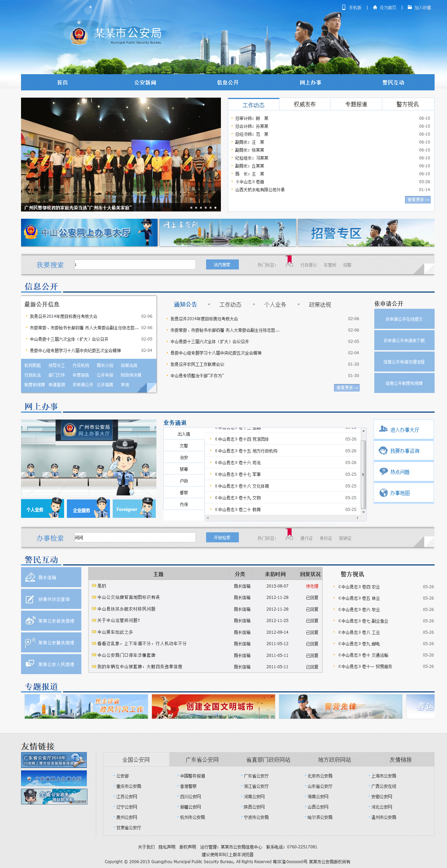The width and height of the screenshot is (447, 868).
Task: Click the 按事件状态查询 edit icon
Action: 30,599
